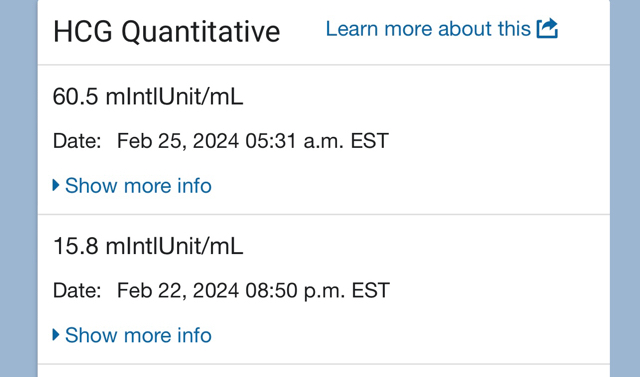The width and height of the screenshot is (640, 377).
Task: Open the "Learn more about this" link
Action: pos(442,29)
